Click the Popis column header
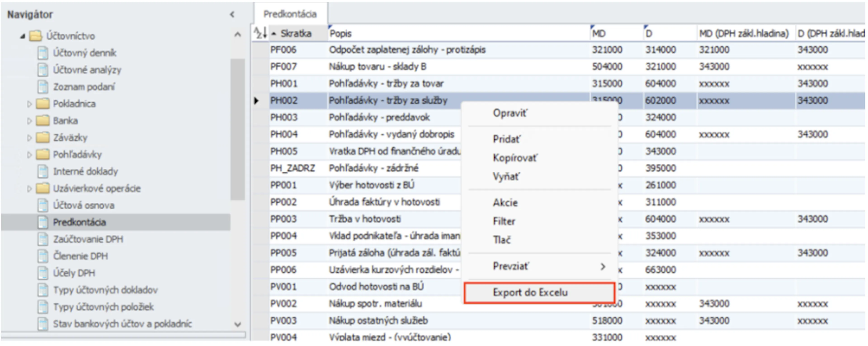868x346 pixels. point(459,33)
